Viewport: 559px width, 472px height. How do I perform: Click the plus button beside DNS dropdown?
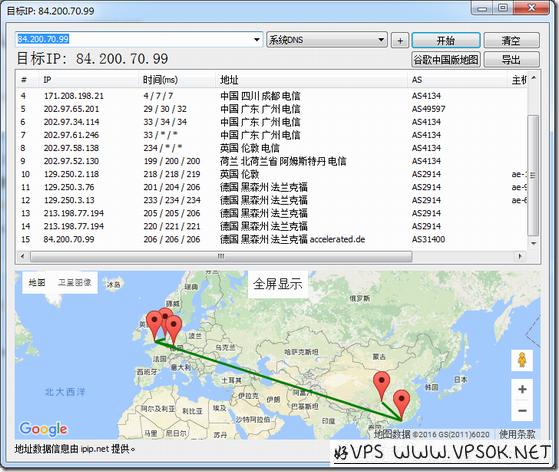[400, 40]
